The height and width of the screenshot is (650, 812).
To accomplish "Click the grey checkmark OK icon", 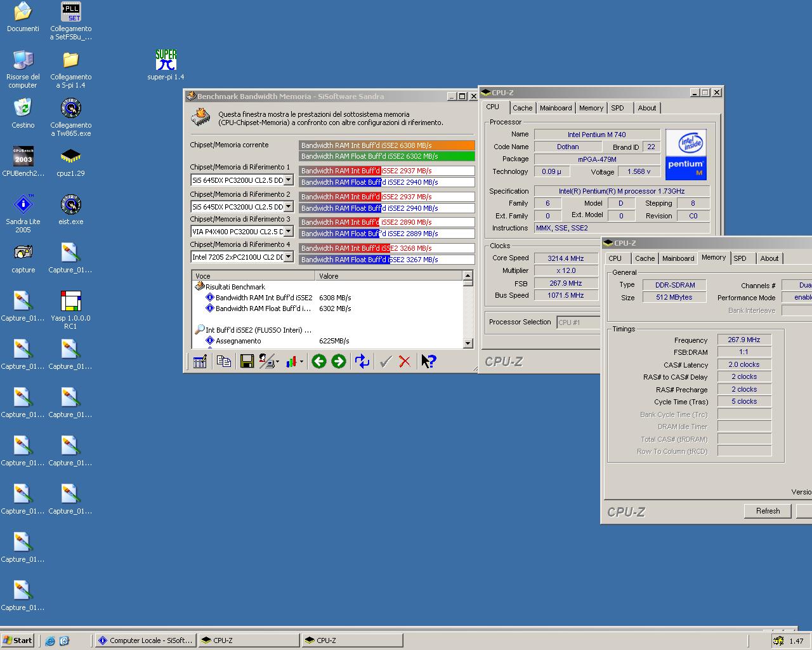I will tap(385, 361).
